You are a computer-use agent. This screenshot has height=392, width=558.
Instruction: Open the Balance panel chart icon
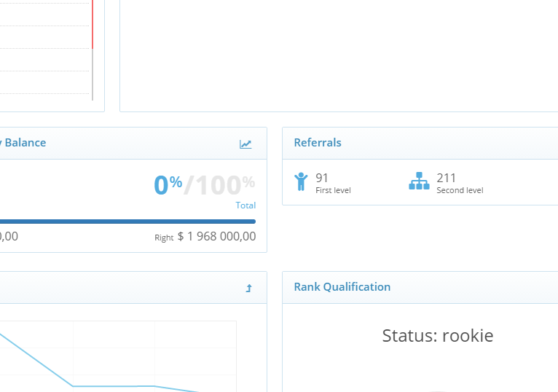tap(245, 144)
